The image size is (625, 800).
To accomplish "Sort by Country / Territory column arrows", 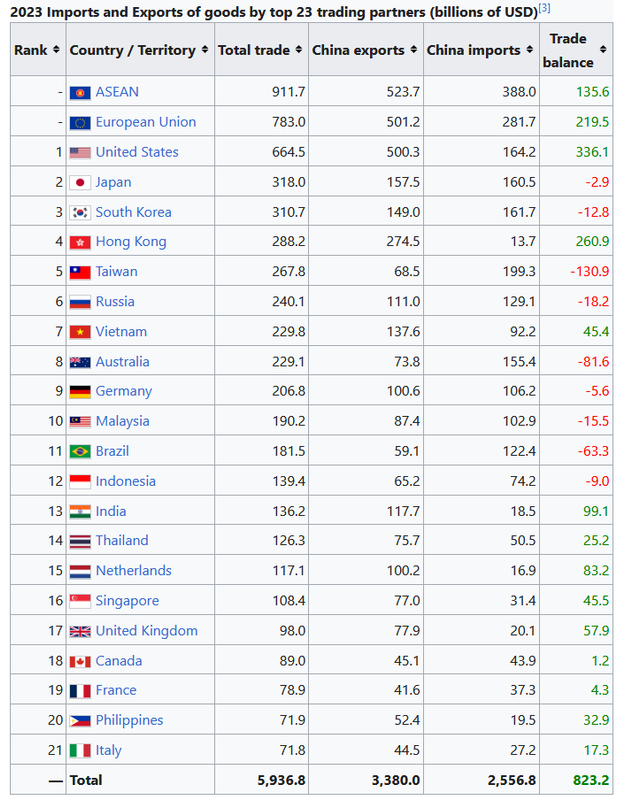I will (205, 49).
